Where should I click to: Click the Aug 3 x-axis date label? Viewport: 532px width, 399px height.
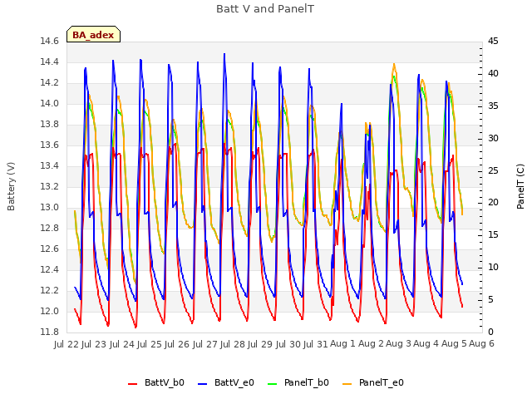(398, 343)
